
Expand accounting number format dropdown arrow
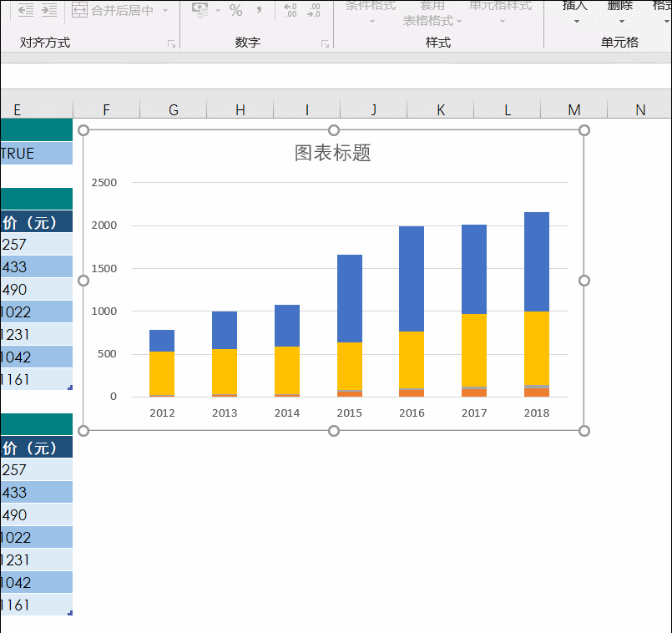tap(218, 10)
